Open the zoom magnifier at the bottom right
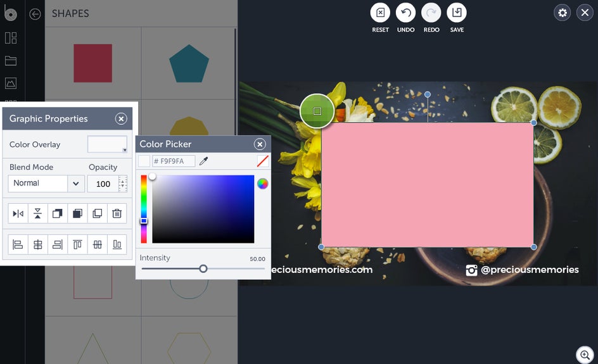Image resolution: width=598 pixels, height=364 pixels. coord(585,355)
